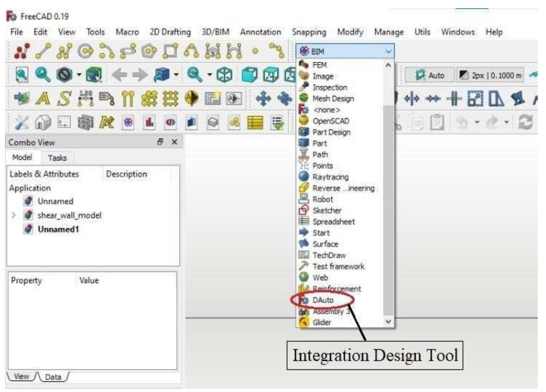The height and width of the screenshot is (392, 546).
Task: Click the Building house icon
Action: click(43, 122)
